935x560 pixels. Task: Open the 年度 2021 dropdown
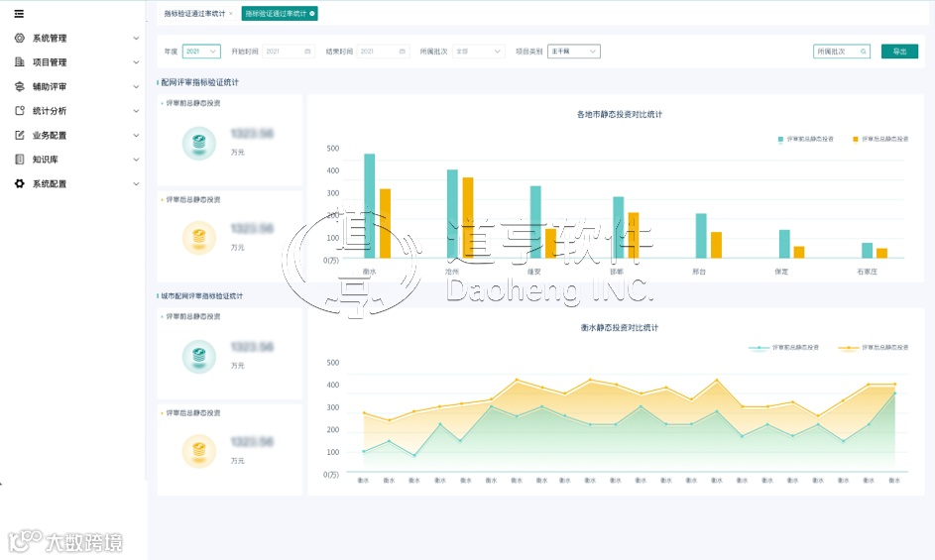pyautogui.click(x=201, y=52)
